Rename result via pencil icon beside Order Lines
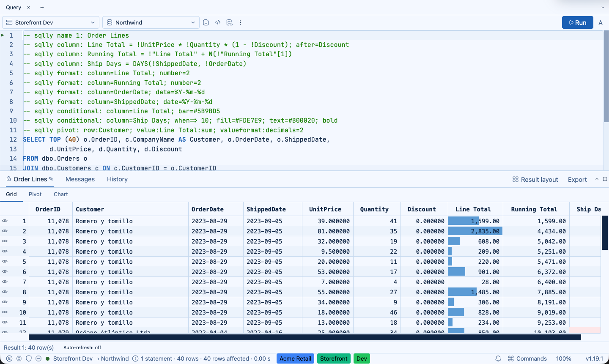609x364 pixels. click(51, 179)
